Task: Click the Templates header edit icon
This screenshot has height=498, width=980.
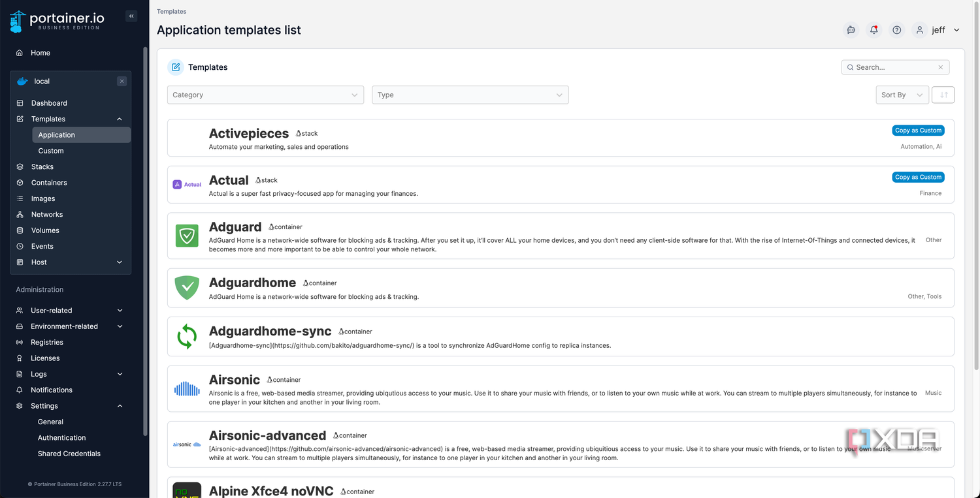Action: coord(176,67)
